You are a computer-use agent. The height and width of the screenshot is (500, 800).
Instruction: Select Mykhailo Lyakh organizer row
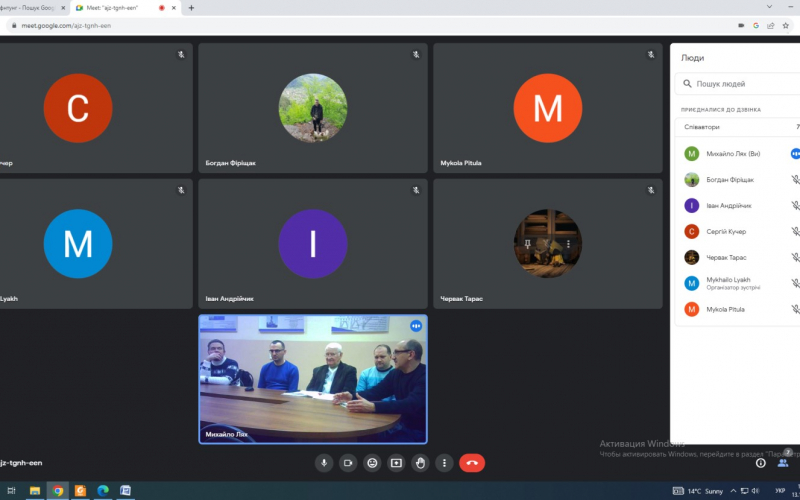[x=737, y=283]
